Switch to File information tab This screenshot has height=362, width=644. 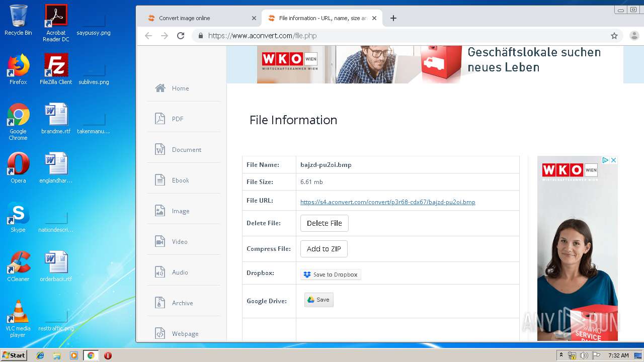[x=322, y=18]
